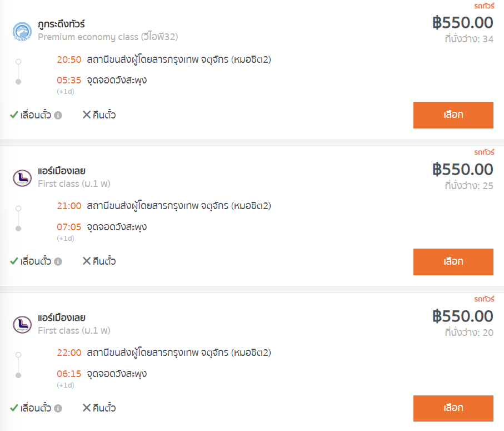
Task: Select the 22:00 แอร์เมืองเลย trip with เลือก
Action: [453, 409]
